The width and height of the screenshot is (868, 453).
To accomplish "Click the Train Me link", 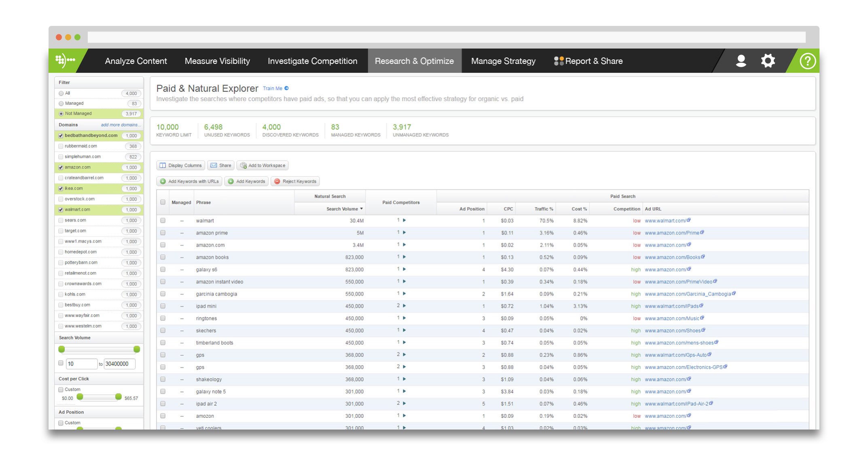I will [x=272, y=88].
